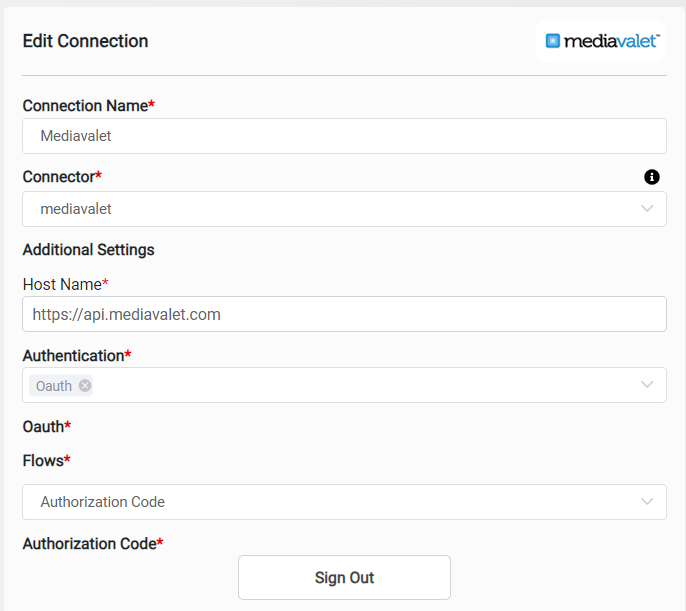Click the Mediavalet logo image
This screenshot has height=611, width=686.
[601, 41]
